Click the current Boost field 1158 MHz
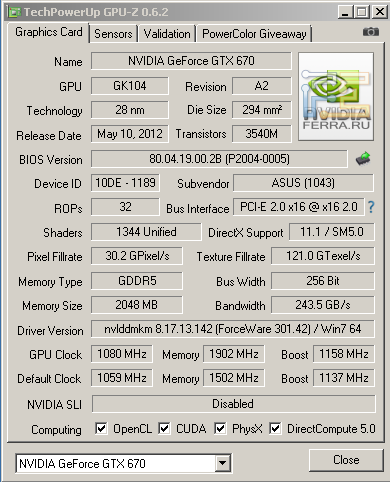The height and width of the screenshot is (482, 390). pyautogui.click(x=344, y=354)
